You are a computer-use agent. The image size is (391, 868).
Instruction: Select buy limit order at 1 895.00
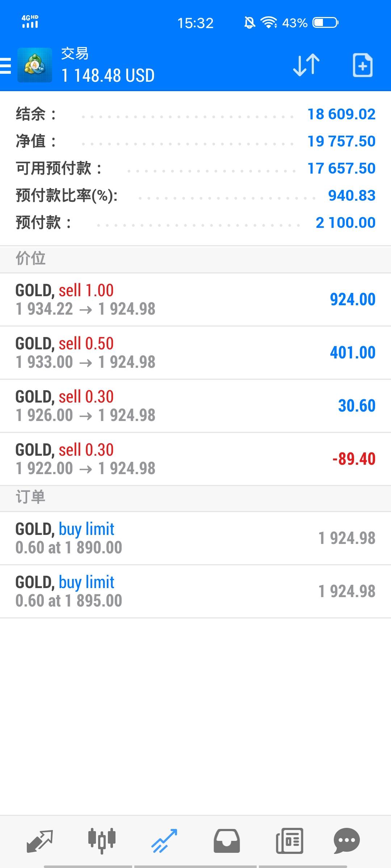[x=195, y=591]
